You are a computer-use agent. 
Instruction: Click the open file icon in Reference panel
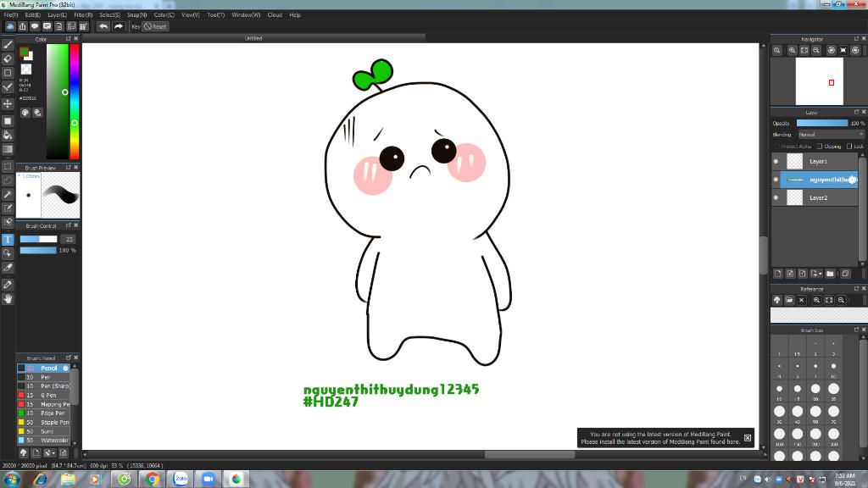click(x=789, y=300)
